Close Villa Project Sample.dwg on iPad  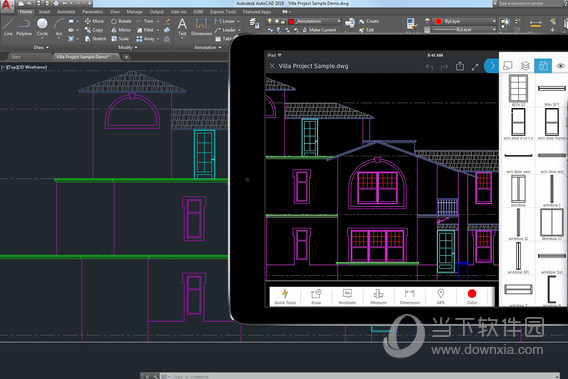pos(272,66)
